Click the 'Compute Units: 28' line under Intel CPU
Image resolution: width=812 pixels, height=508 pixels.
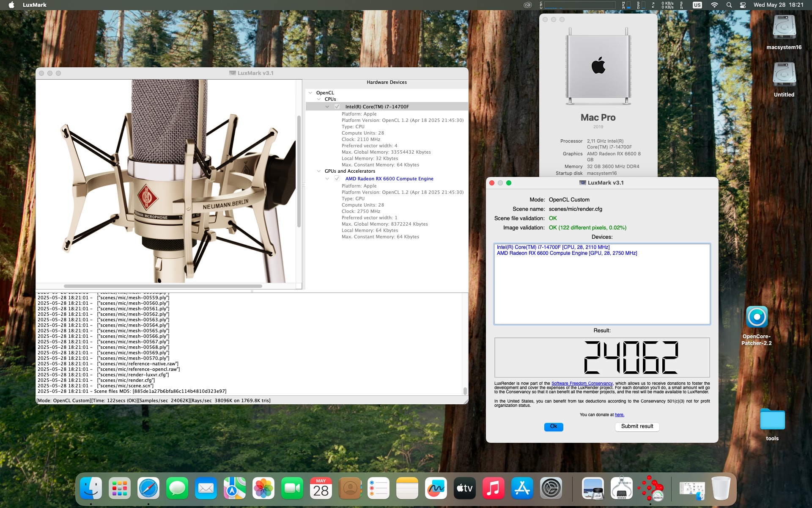[x=363, y=133]
